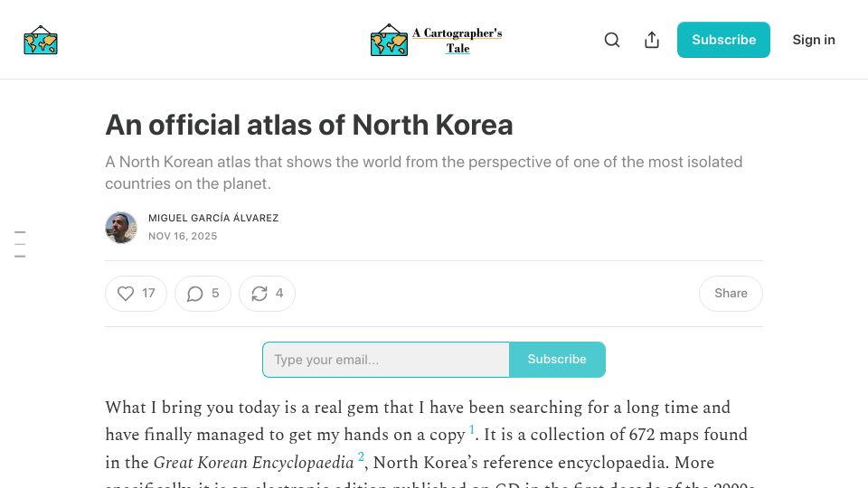Focus the Type your email field

coord(386,360)
